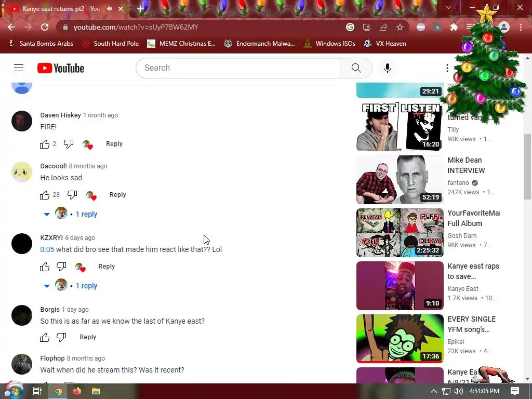Start voice search with the microphone
This screenshot has height=399, width=532.
[x=387, y=68]
